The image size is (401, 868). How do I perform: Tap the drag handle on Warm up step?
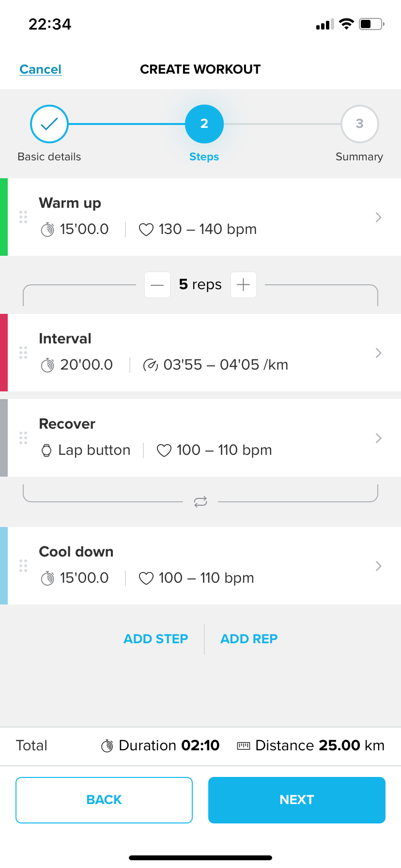pyautogui.click(x=23, y=217)
